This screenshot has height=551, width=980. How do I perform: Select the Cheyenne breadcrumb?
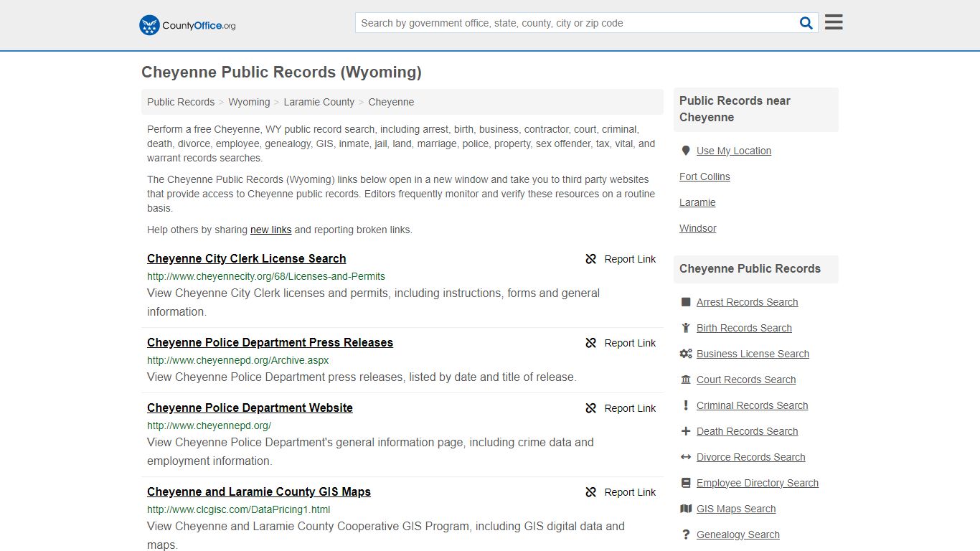click(x=391, y=102)
